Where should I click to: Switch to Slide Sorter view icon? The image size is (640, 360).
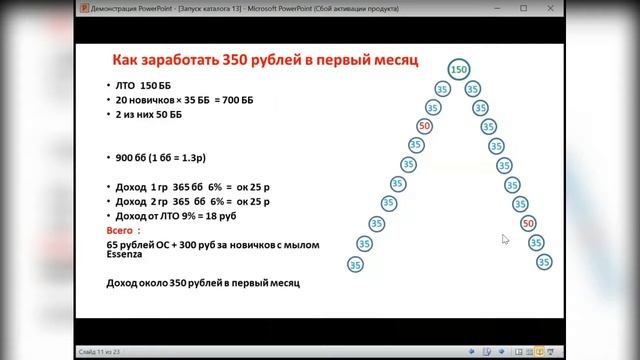[x=529, y=351]
